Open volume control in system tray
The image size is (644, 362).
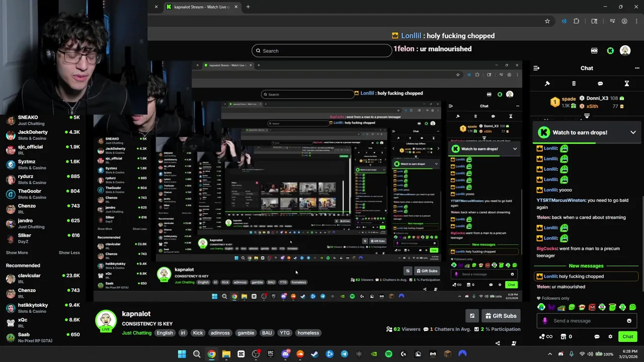point(590,354)
